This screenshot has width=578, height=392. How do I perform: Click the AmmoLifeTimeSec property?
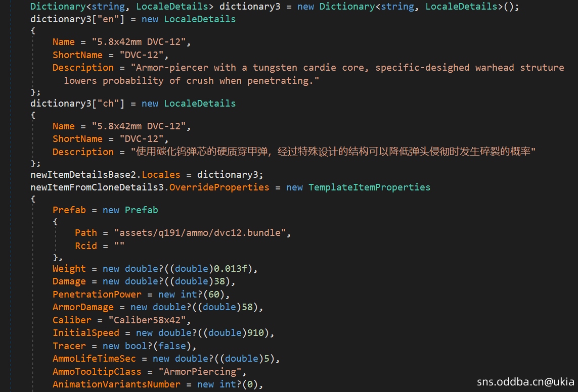tap(94, 359)
